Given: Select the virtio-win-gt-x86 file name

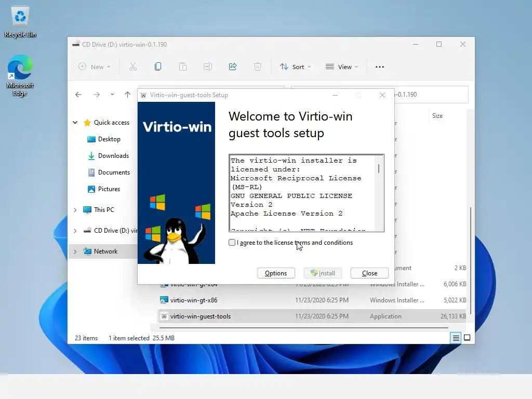Looking at the screenshot, I should coord(194,300).
